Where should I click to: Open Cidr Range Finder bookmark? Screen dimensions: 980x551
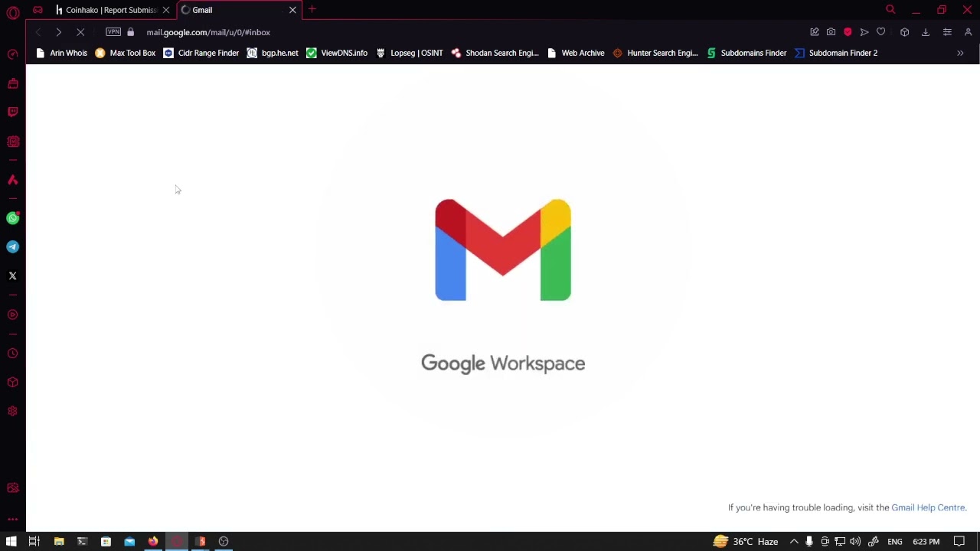[201, 53]
